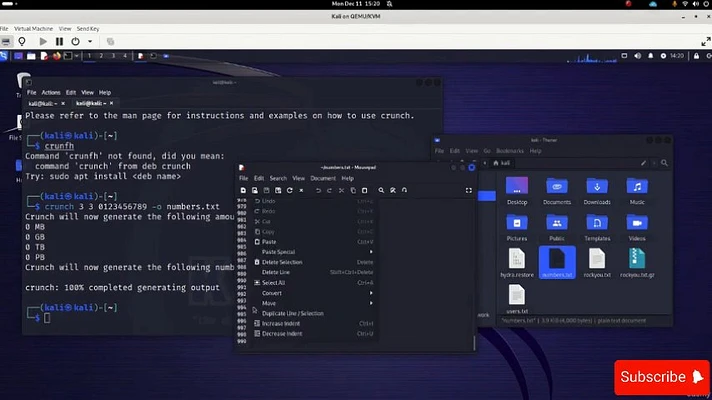The height and width of the screenshot is (400, 712).
Task: Open the Send Key menu
Action: (88, 29)
